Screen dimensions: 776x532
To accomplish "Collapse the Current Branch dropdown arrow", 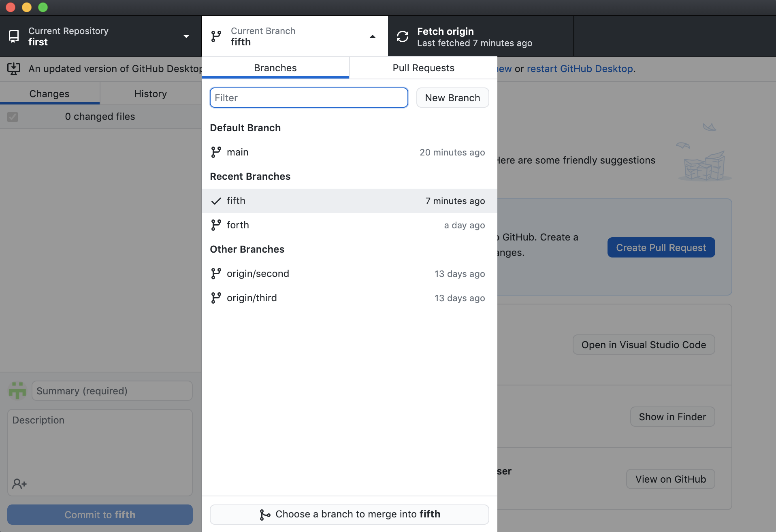I will pyautogui.click(x=373, y=36).
